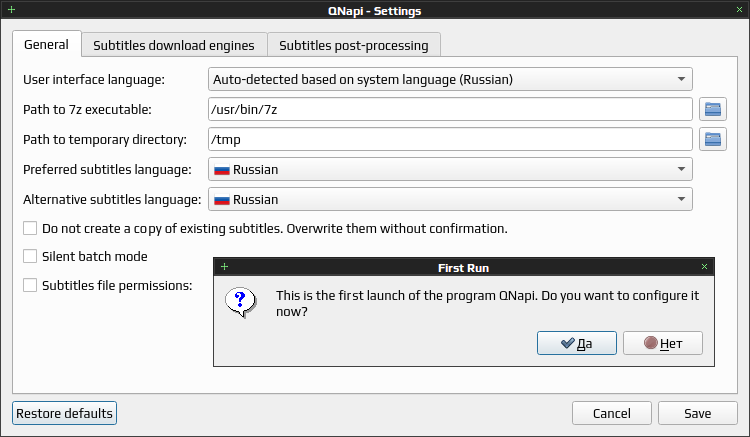
Task: Switch to Subtitles download engines tab
Action: coord(174,45)
